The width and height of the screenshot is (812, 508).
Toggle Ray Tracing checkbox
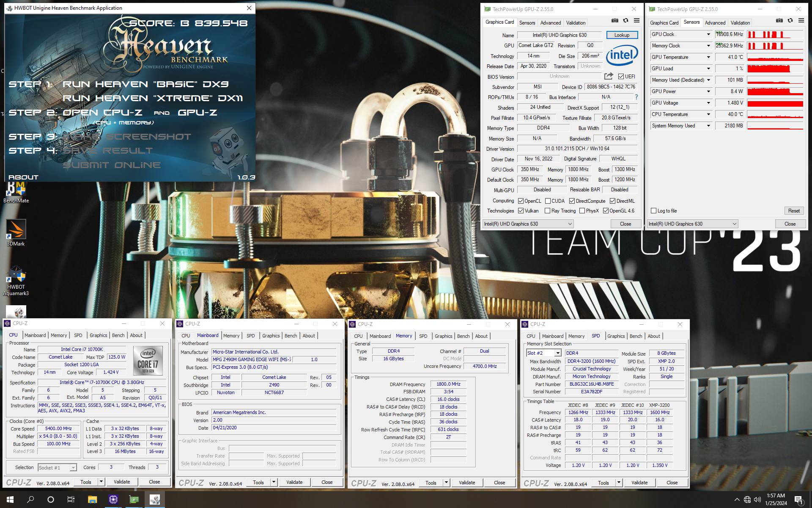pos(548,211)
